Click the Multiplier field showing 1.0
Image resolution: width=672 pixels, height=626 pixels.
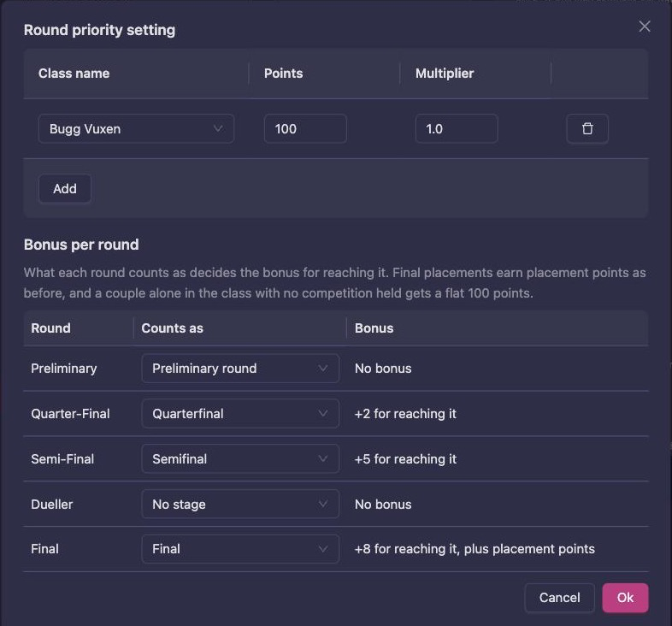click(457, 128)
